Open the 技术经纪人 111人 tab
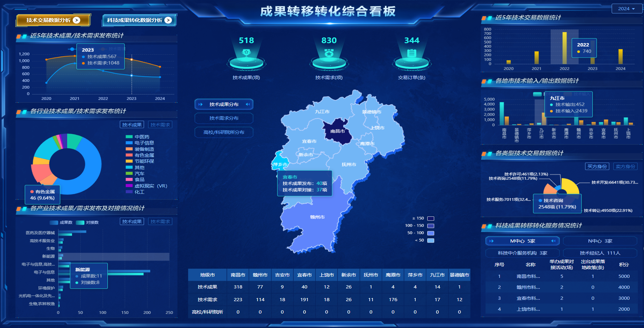The width and height of the screenshot is (644, 328). click(600, 253)
